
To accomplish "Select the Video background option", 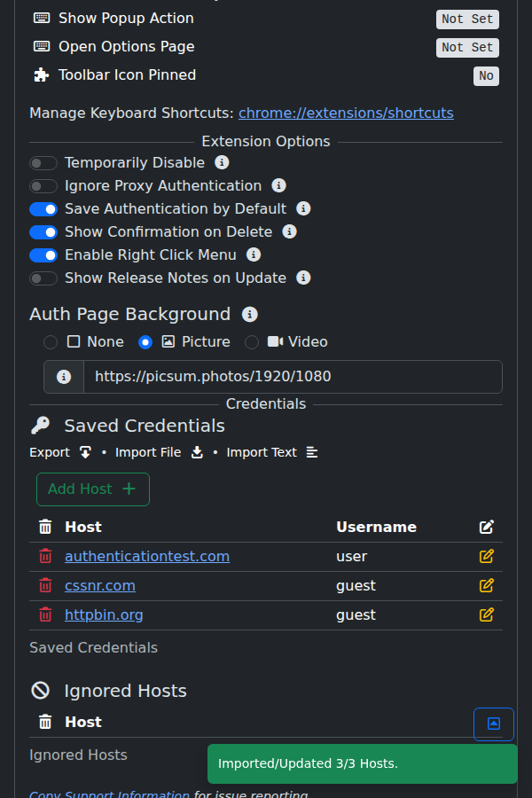I will pos(251,342).
